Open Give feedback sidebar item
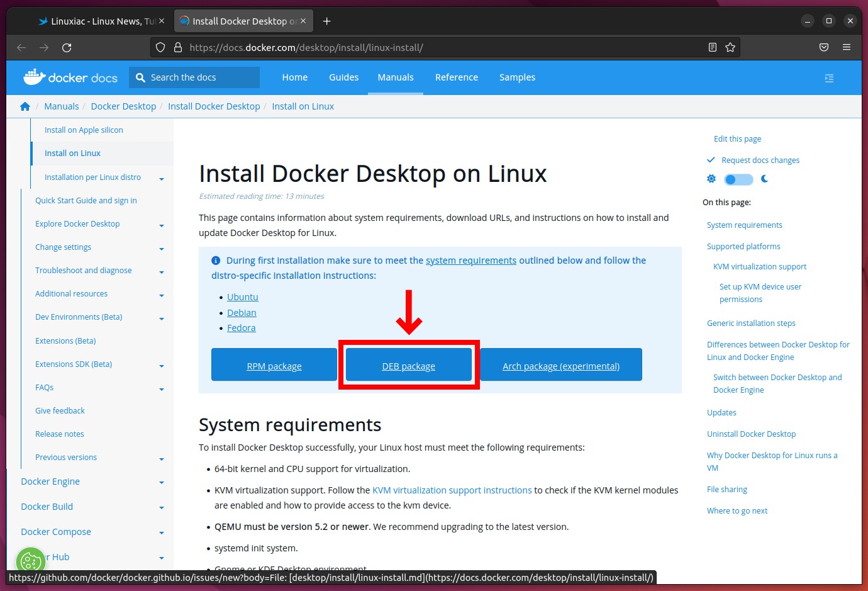Screen dimensions: 868x591 click(60, 411)
